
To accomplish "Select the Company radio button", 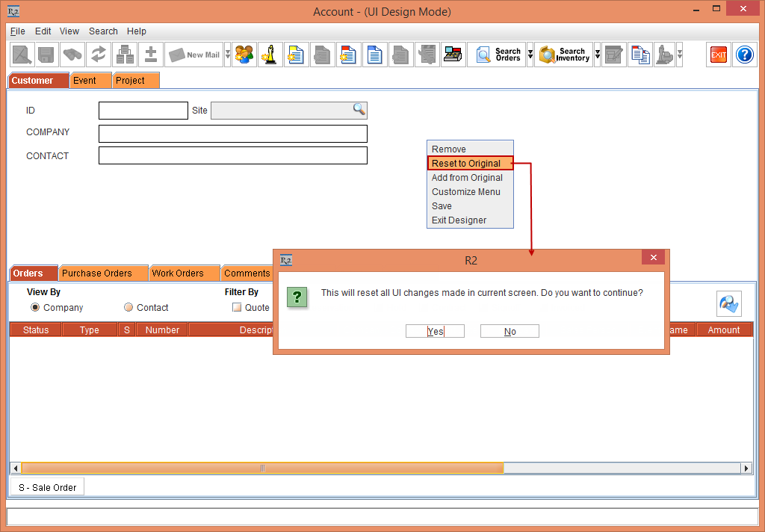I will click(x=35, y=307).
